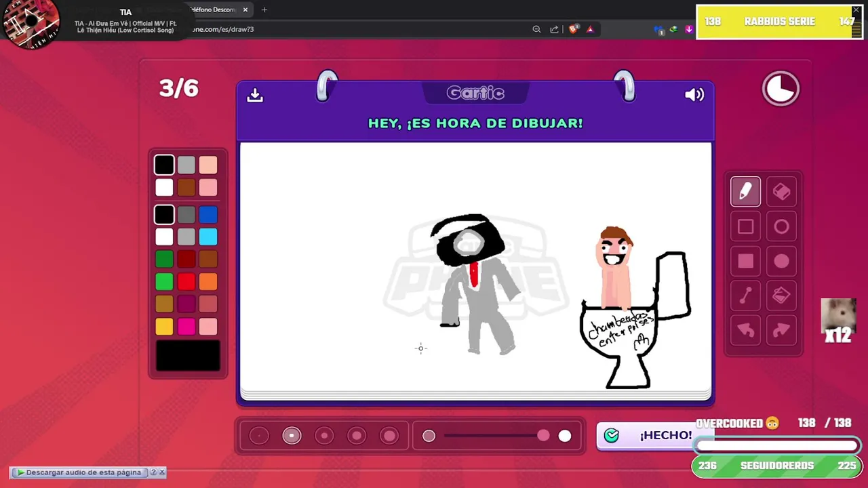The image size is (868, 488).
Task: Select the fourth brush size
Action: (357, 436)
